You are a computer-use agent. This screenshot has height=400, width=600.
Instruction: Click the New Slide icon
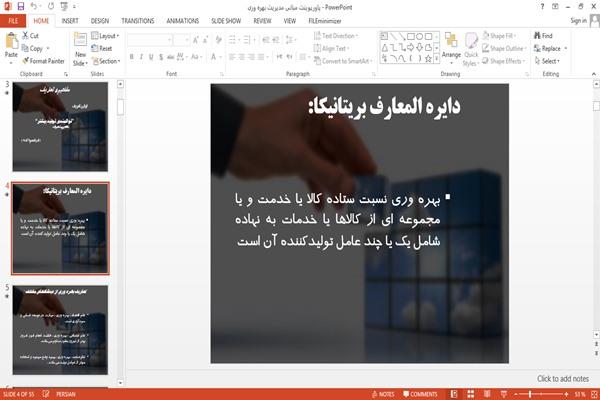pyautogui.click(x=80, y=40)
